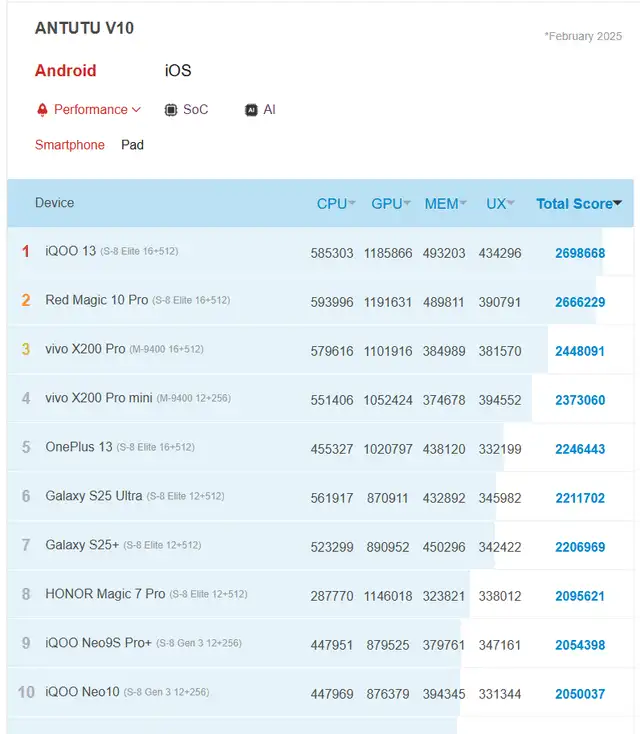Viewport: 640px width, 734px height.
Task: Click iQOO 13 CPU score 585303
Action: point(332,253)
